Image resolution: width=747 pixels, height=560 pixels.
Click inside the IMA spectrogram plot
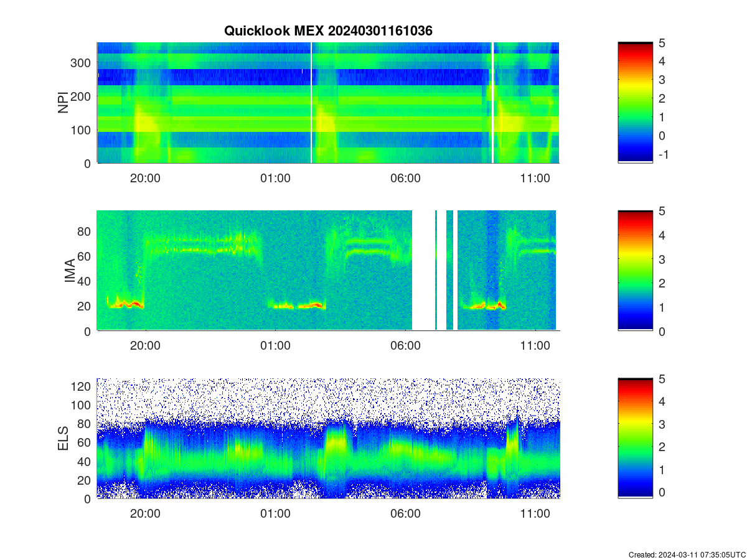328,271
